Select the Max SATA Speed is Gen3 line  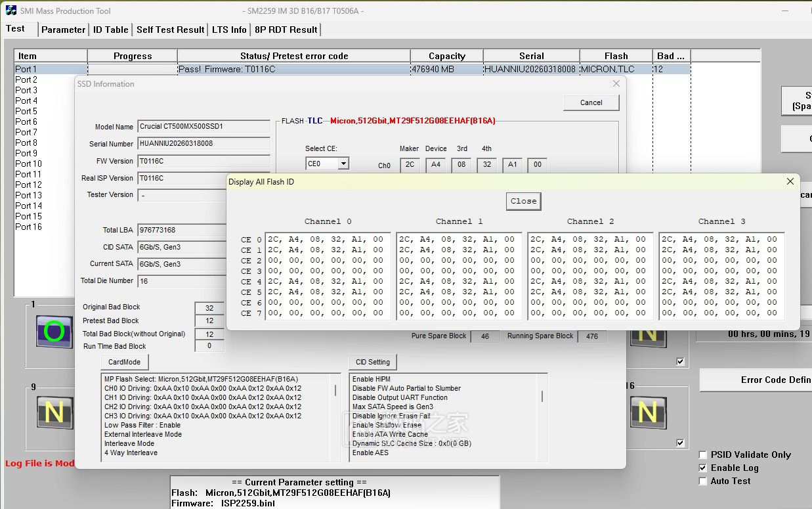click(x=393, y=407)
